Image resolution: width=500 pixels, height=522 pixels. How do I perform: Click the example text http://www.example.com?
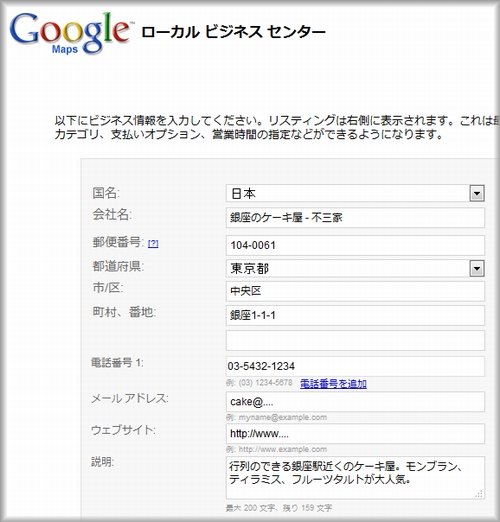(283, 449)
